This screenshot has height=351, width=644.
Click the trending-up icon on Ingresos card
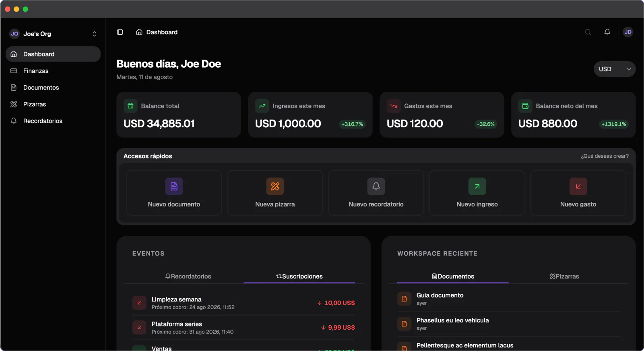[x=262, y=106]
